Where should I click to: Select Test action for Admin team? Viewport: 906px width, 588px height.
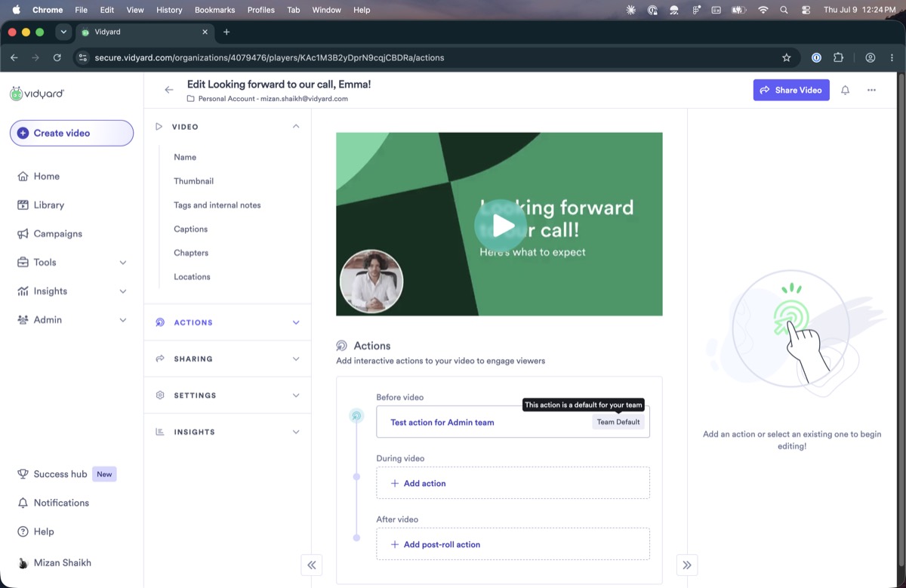(x=513, y=422)
